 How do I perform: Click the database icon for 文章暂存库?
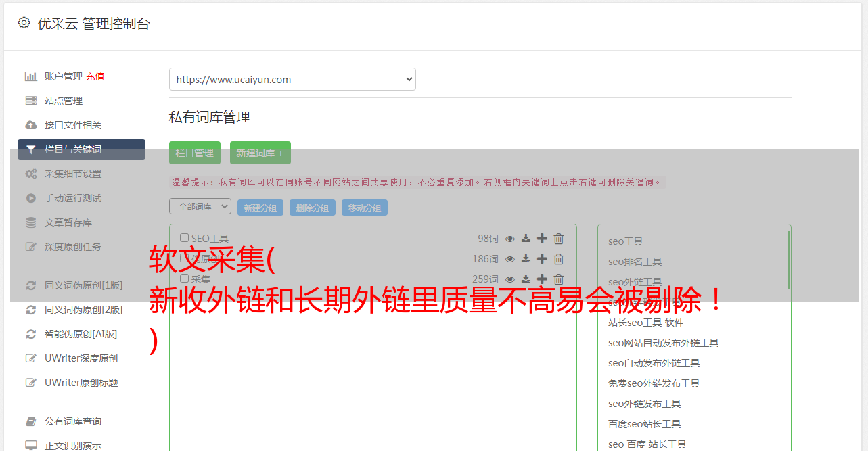[x=31, y=222]
